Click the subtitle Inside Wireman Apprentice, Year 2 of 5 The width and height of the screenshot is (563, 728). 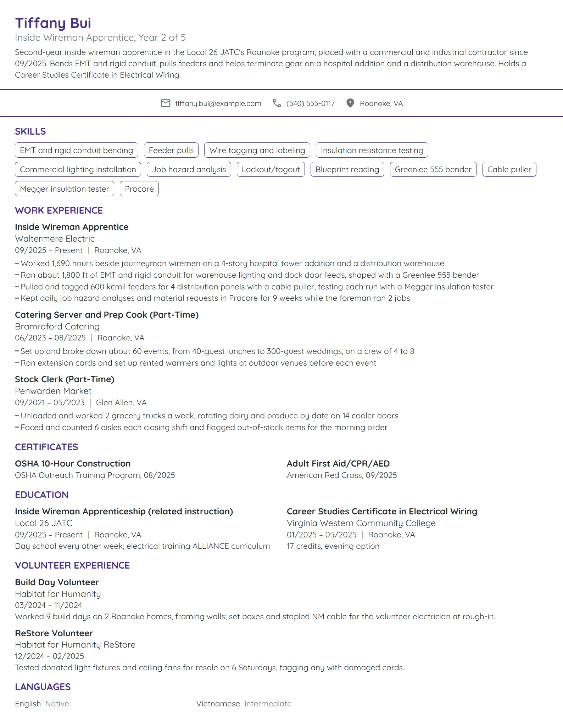pos(100,38)
